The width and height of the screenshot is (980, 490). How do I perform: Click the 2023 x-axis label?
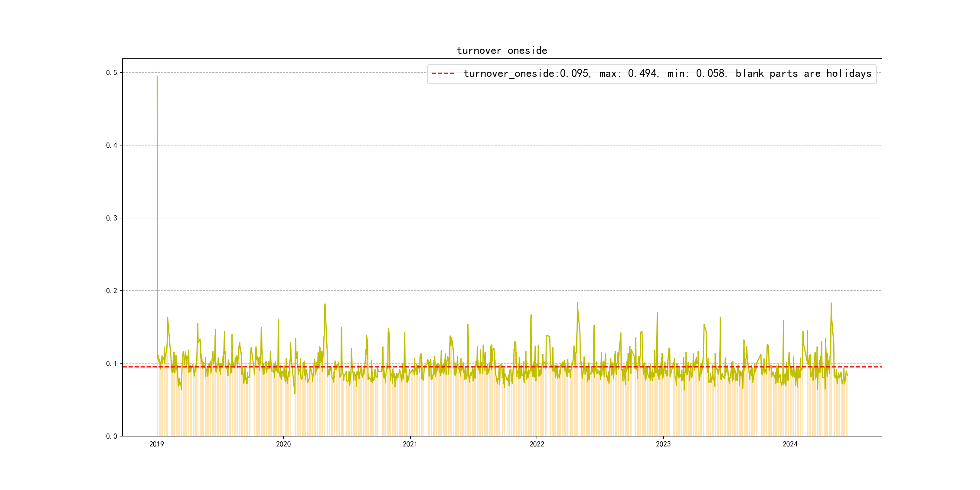[x=663, y=444]
